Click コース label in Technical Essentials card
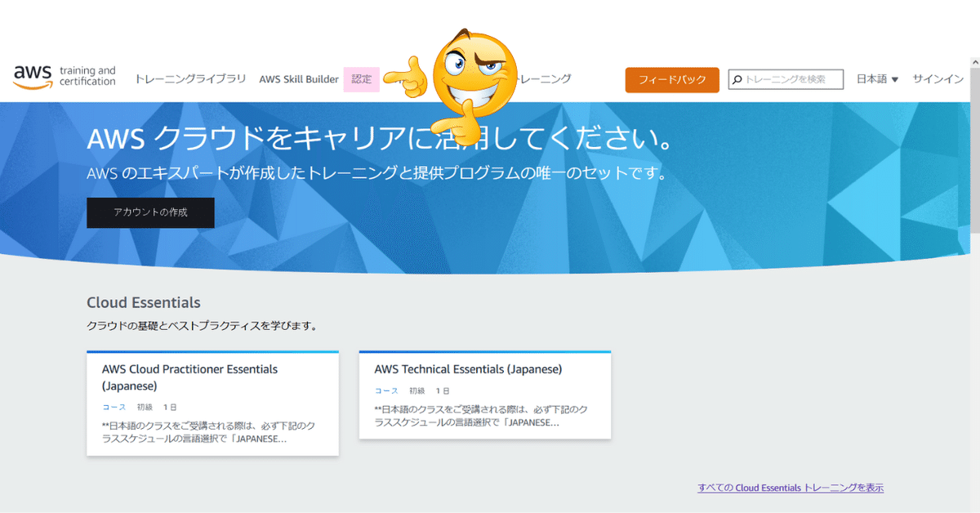Viewport: 980px width, 513px height. coord(386,391)
